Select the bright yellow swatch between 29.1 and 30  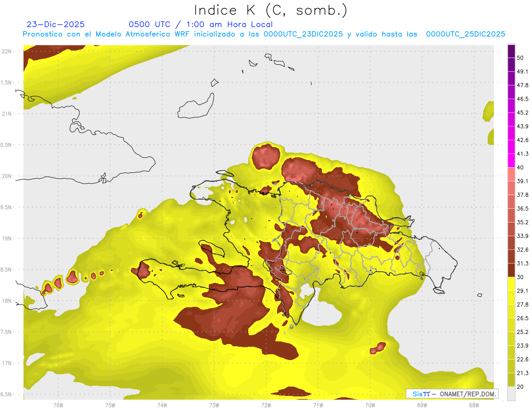[x=511, y=284]
